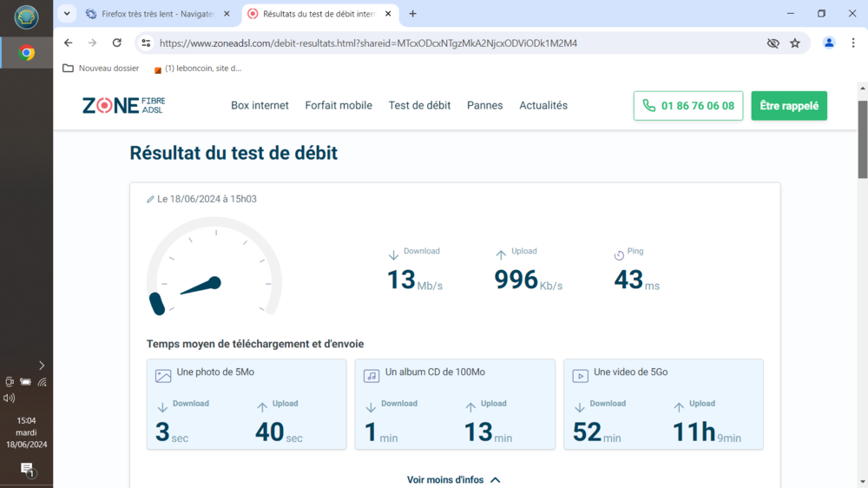Viewport: 868px width, 488px height.
Task: Open the wireless network icon in the tray
Action: tap(42, 382)
